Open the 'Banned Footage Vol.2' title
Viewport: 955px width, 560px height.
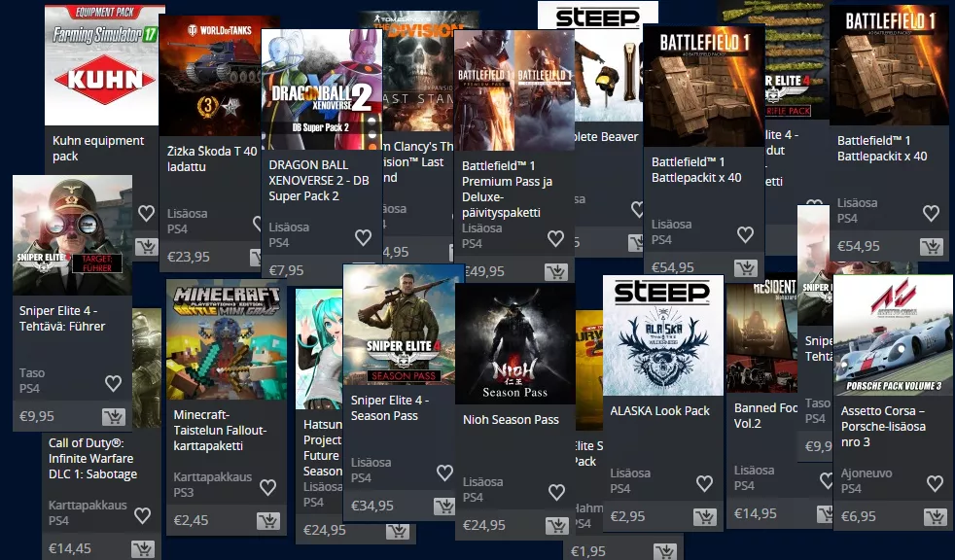click(765, 415)
